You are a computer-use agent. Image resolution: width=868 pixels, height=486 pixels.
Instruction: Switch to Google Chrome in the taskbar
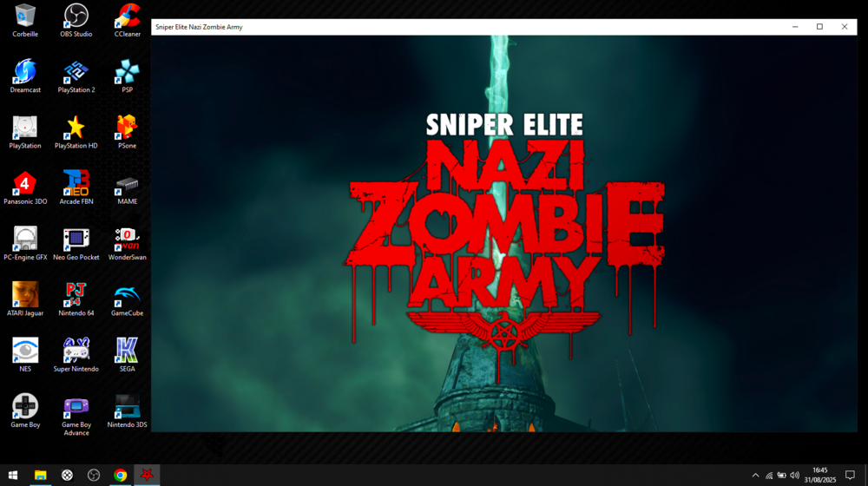(121, 475)
